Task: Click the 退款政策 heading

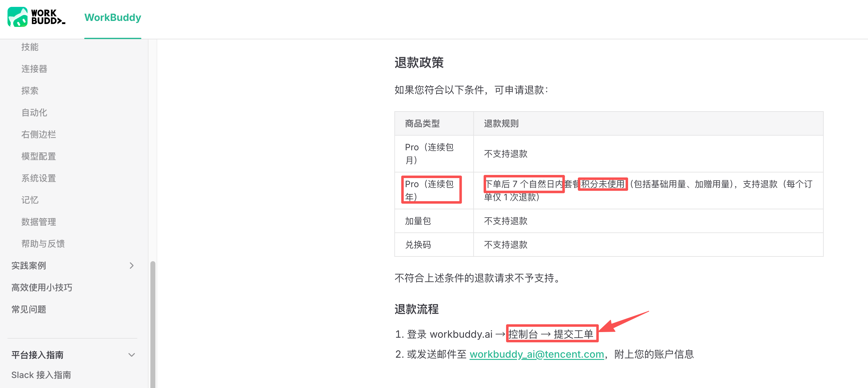Action: click(x=419, y=63)
